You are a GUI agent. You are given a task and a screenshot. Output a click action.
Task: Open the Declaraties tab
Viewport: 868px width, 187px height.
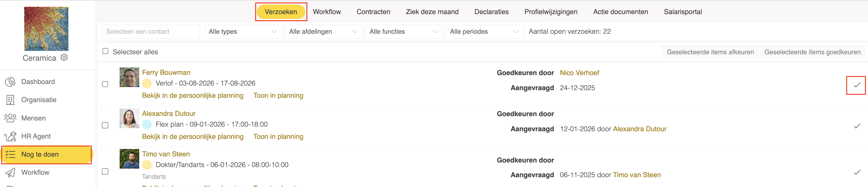(x=491, y=12)
